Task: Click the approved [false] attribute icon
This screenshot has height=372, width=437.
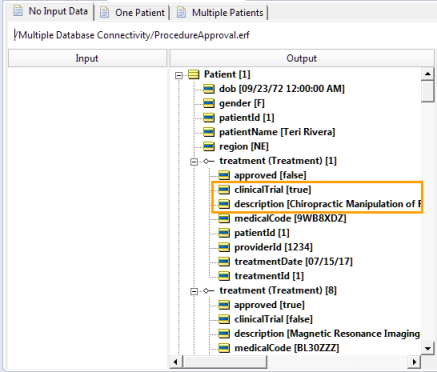Action: pyautogui.click(x=224, y=175)
